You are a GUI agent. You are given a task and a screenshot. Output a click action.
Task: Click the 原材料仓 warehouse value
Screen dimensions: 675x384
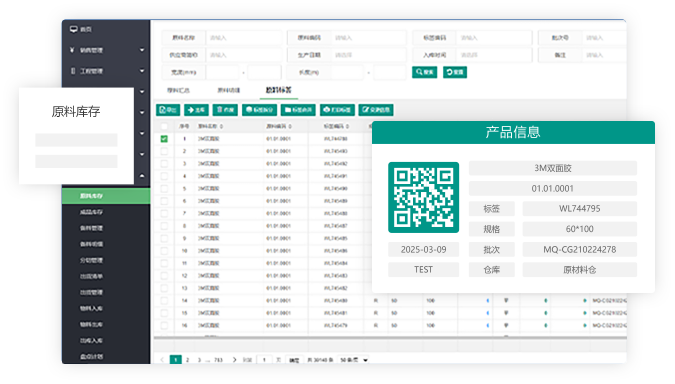click(x=579, y=270)
